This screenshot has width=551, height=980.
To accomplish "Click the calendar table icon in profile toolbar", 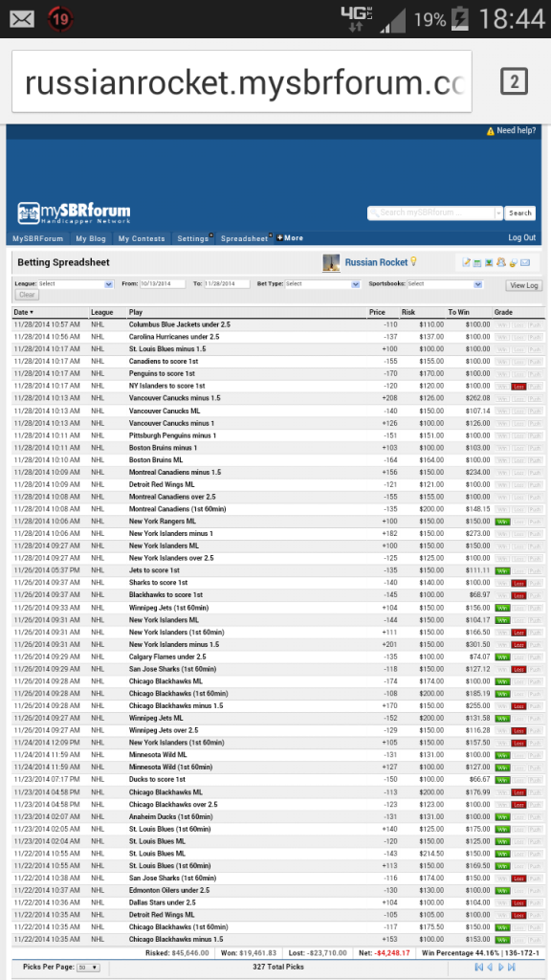I will click(x=477, y=263).
